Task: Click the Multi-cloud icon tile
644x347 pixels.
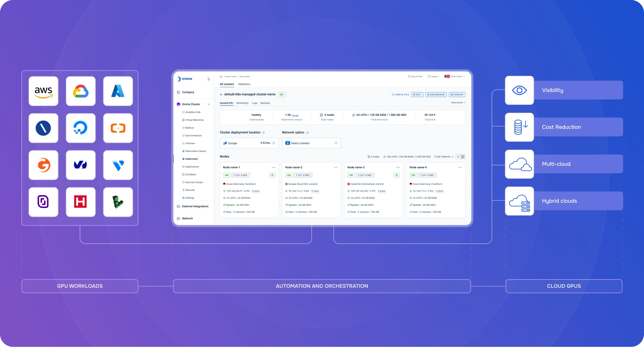Action: point(519,164)
